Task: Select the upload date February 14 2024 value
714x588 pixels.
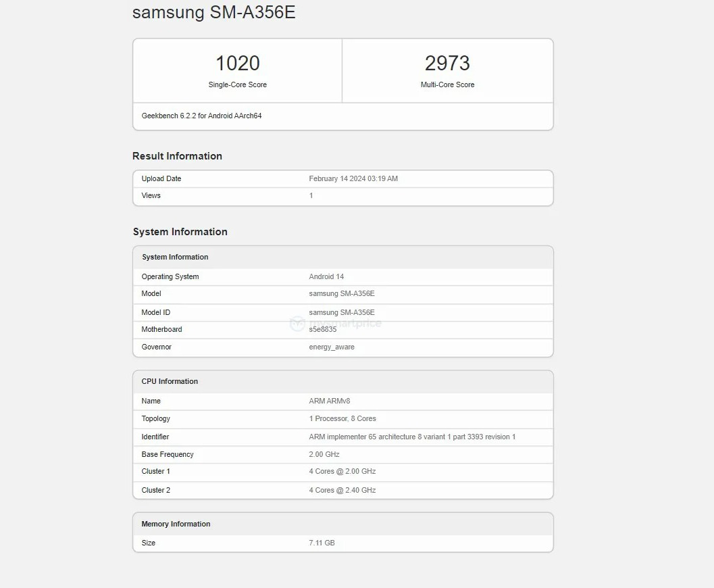Action: [353, 179]
